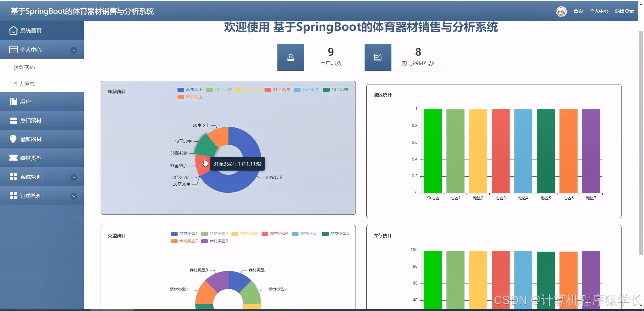This screenshot has width=644, height=311.
Task: Toggle 器材类型2 legend in type chart
Action: pyautogui.click(x=214, y=234)
